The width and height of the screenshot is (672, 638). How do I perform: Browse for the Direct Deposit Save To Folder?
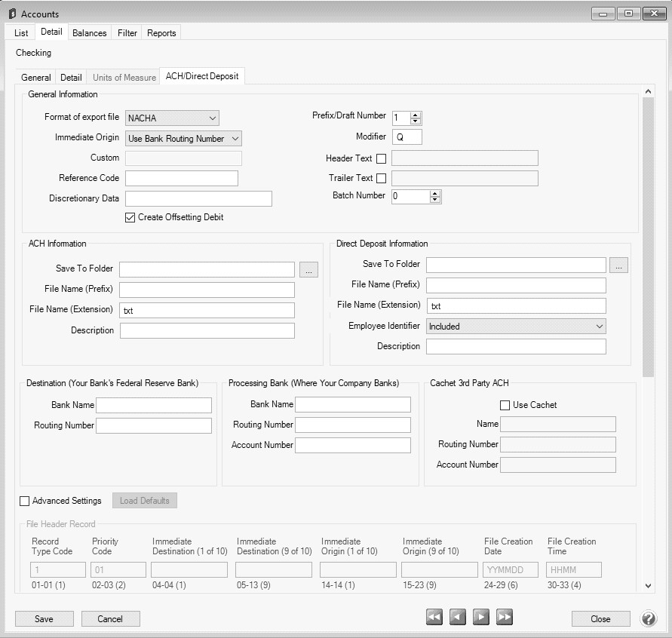(618, 265)
